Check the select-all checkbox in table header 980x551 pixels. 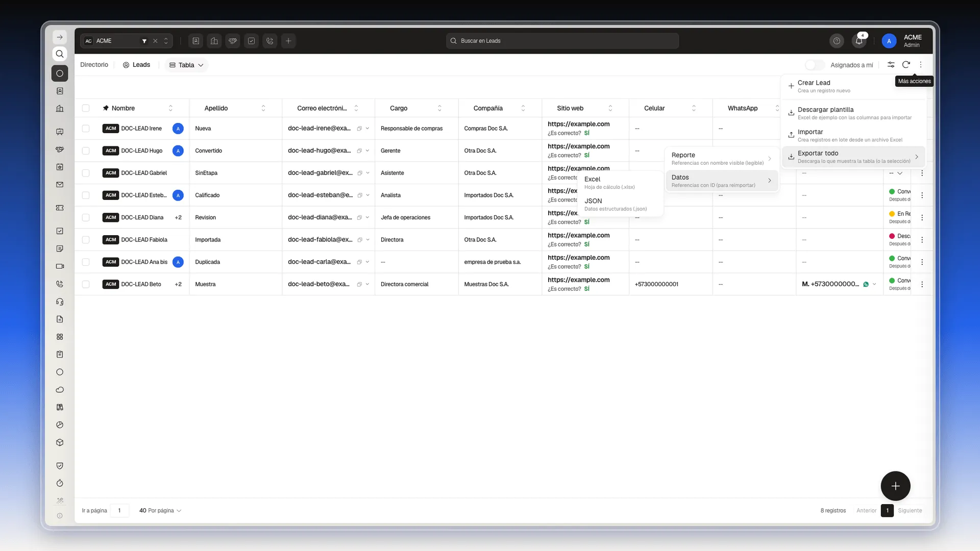click(x=86, y=108)
